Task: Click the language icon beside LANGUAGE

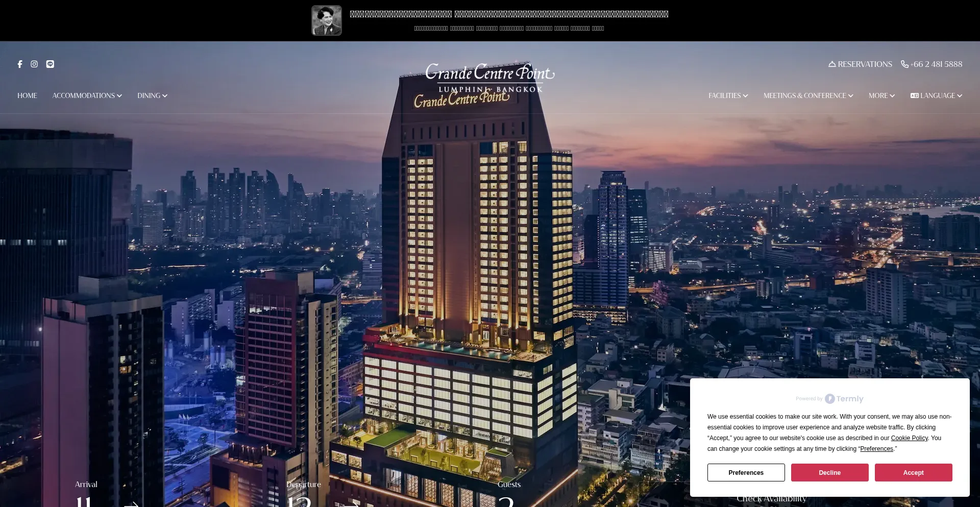Action: tap(914, 96)
